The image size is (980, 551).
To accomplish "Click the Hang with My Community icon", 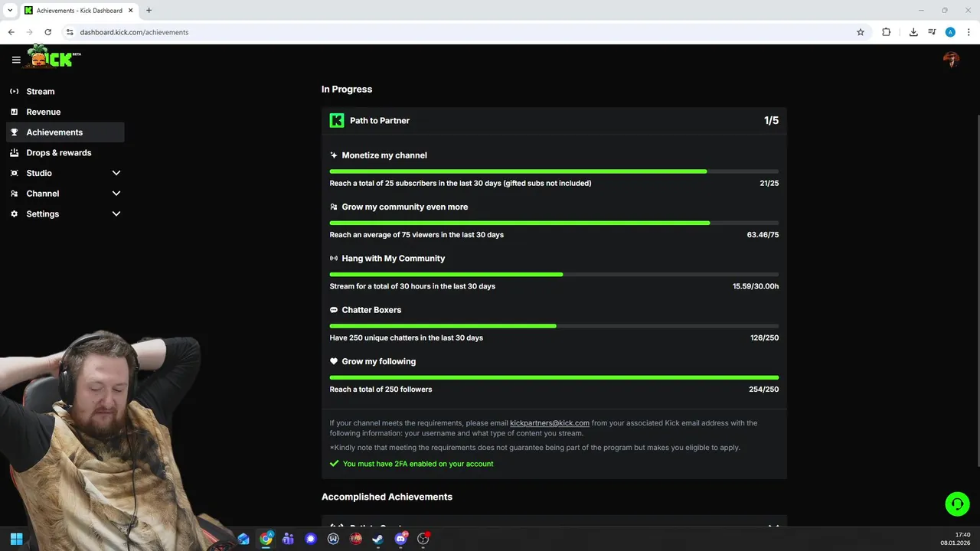I will pos(334,259).
